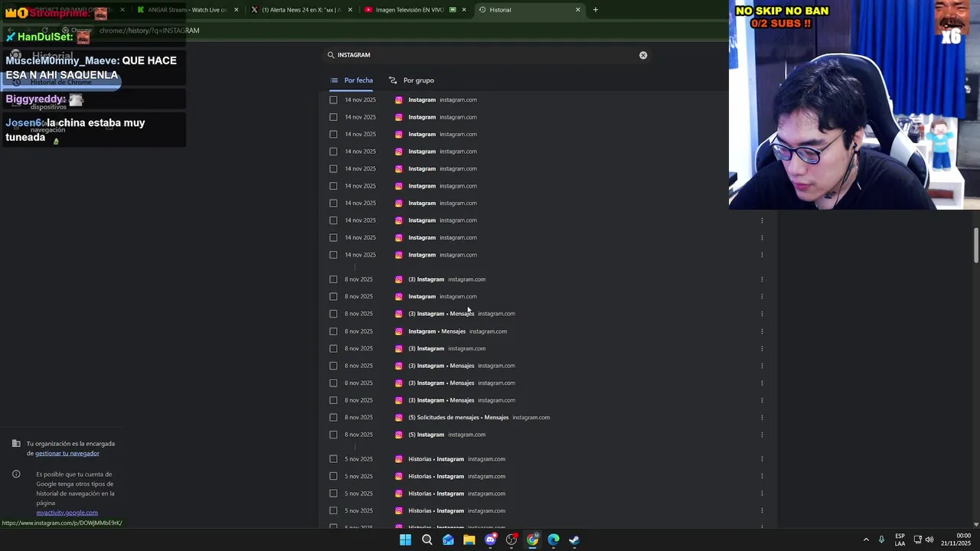Click the X logo on Alerta News tab
980x551 pixels.
click(x=255, y=10)
